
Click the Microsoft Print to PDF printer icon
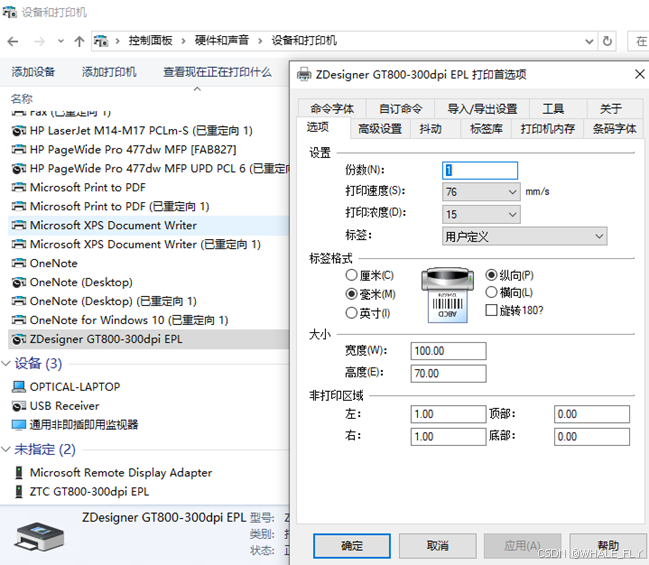(19, 188)
